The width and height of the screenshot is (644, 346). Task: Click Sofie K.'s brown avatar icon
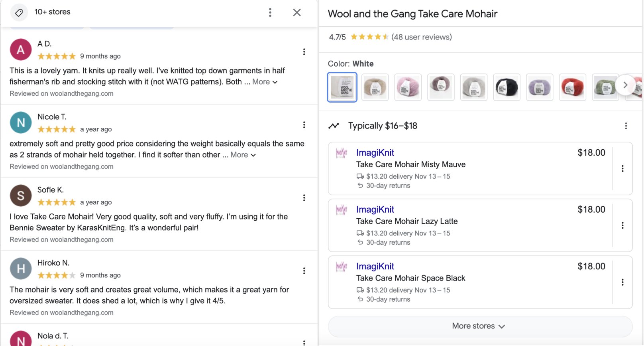(x=21, y=196)
